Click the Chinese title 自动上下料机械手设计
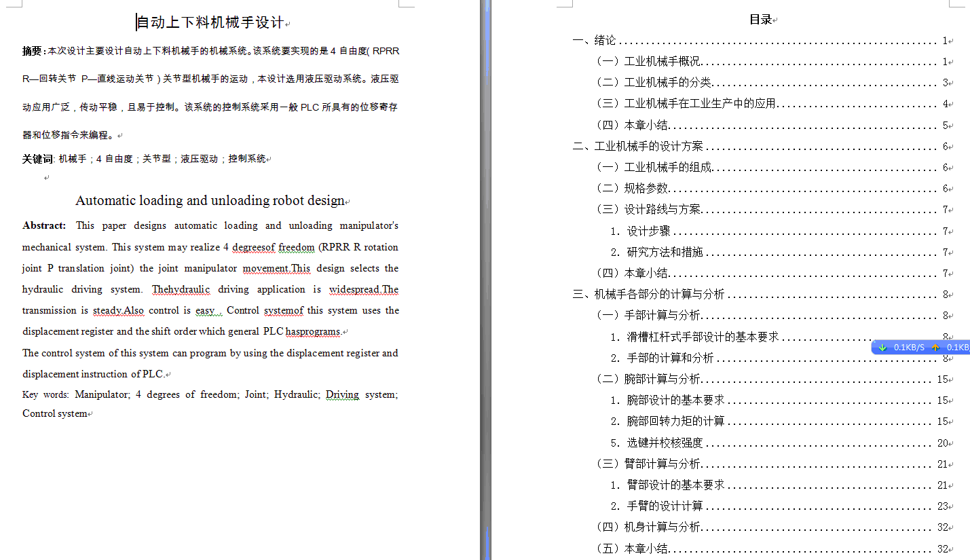 [210, 22]
